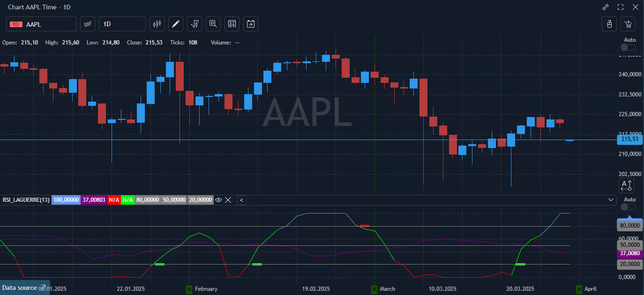Toggle Auto scale on price chart
Image resolution: width=644 pixels, height=295 pixels.
[628, 47]
